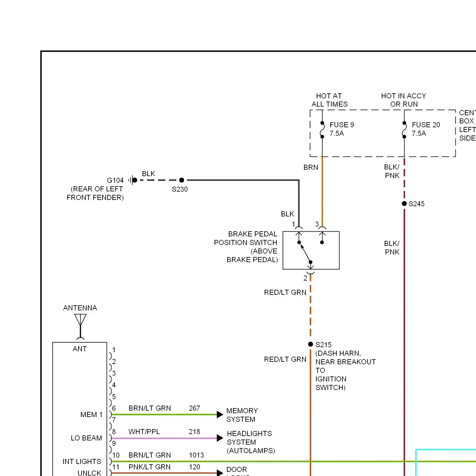Image resolution: width=476 pixels, height=476 pixels.
Task: Click switch terminal number '3'
Action: [x=317, y=224]
